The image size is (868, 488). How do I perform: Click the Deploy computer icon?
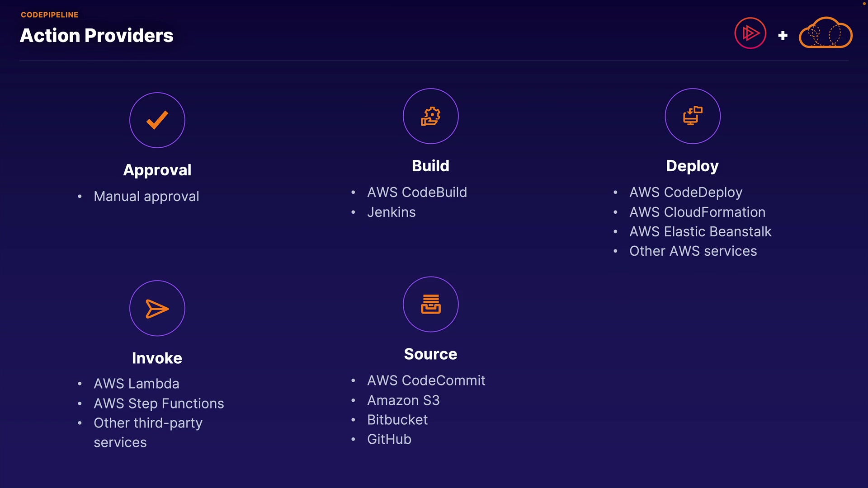point(692,116)
